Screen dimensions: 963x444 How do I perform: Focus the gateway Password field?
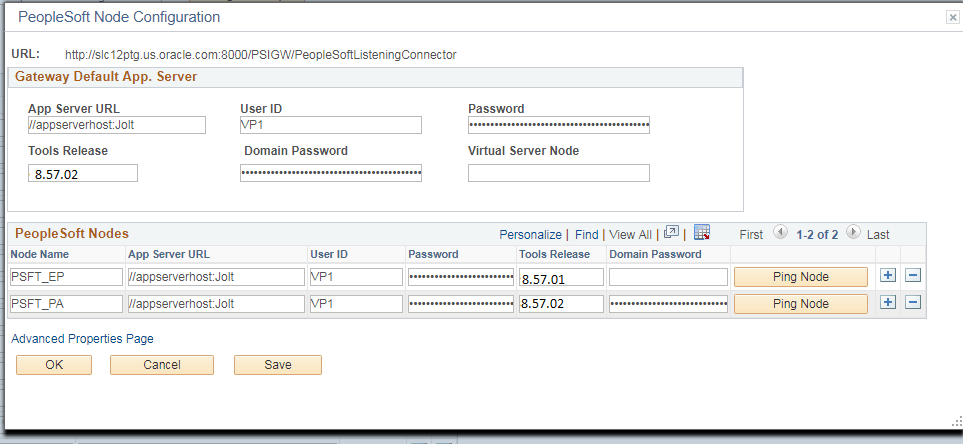click(x=559, y=125)
